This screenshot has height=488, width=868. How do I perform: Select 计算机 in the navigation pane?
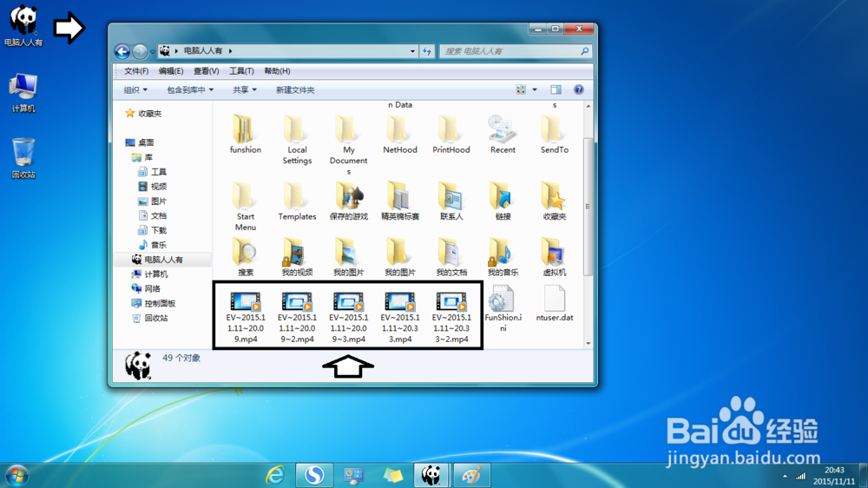click(x=149, y=274)
